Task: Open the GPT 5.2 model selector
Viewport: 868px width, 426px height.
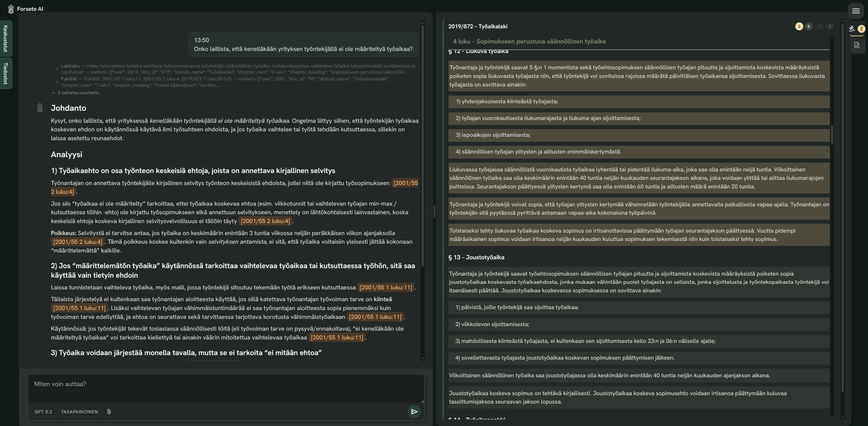Action: click(43, 412)
